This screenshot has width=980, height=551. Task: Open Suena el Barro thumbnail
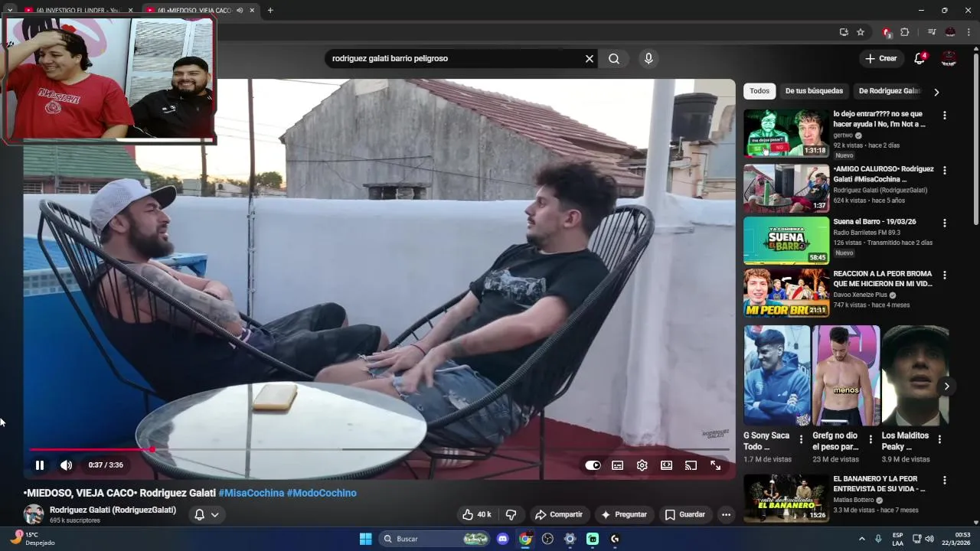point(786,240)
